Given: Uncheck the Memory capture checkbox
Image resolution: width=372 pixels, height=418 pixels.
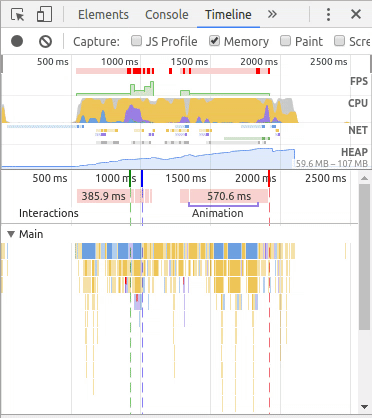Looking at the screenshot, I should (x=214, y=41).
